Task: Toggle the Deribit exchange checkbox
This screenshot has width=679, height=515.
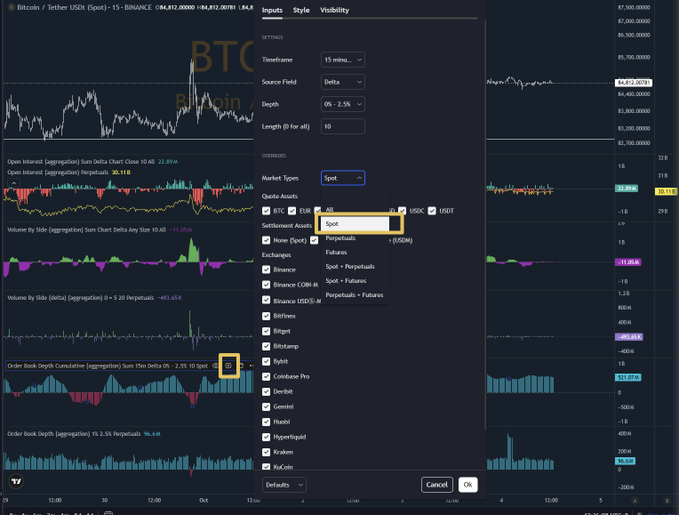Action: click(x=266, y=392)
